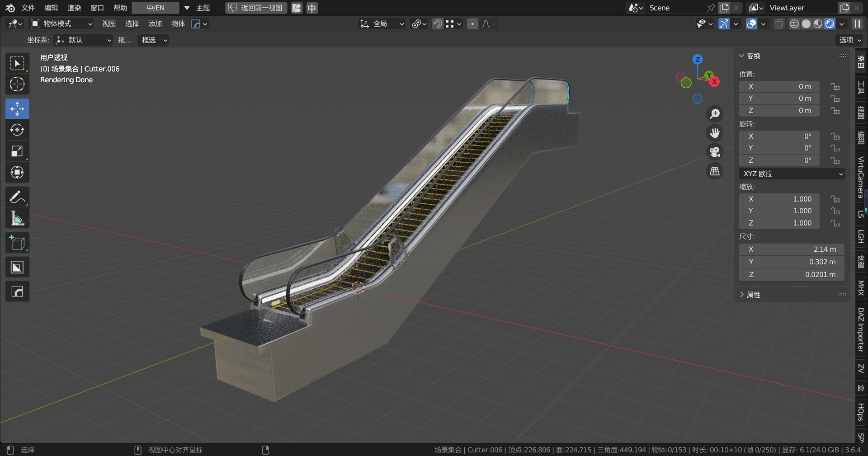868x456 pixels.
Task: Toggle lock for scale Y
Action: pos(835,211)
